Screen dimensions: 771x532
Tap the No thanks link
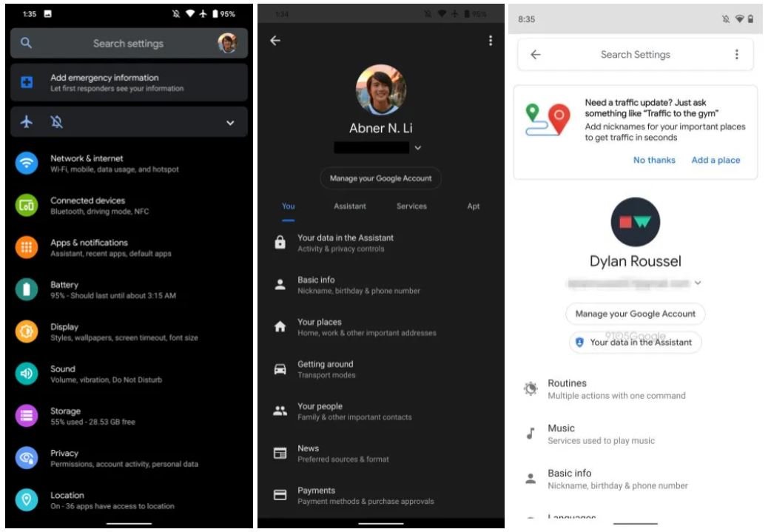click(x=654, y=160)
